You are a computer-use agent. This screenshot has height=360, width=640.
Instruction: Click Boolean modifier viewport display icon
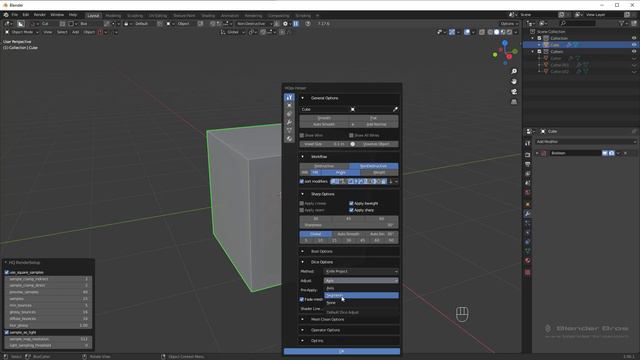[x=605, y=153]
